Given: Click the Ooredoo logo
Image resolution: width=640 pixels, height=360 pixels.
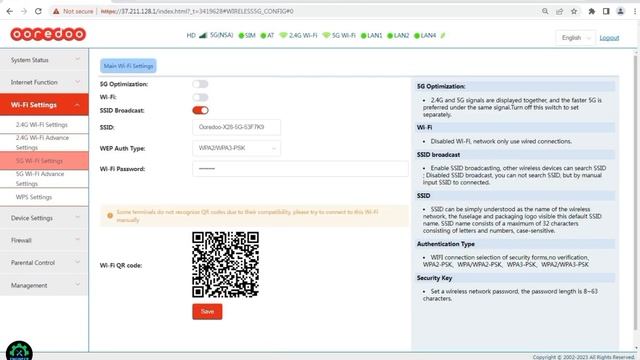Looking at the screenshot, I should coord(48,34).
